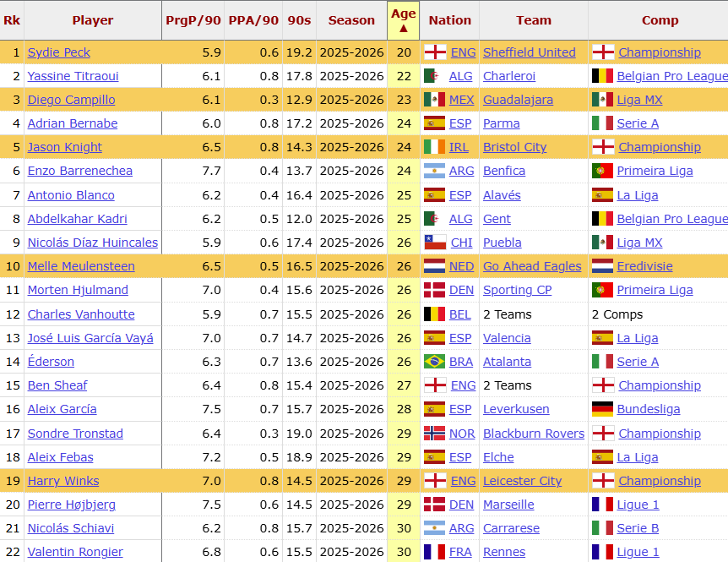Open Nicolás Schiavi player link

[x=71, y=528]
